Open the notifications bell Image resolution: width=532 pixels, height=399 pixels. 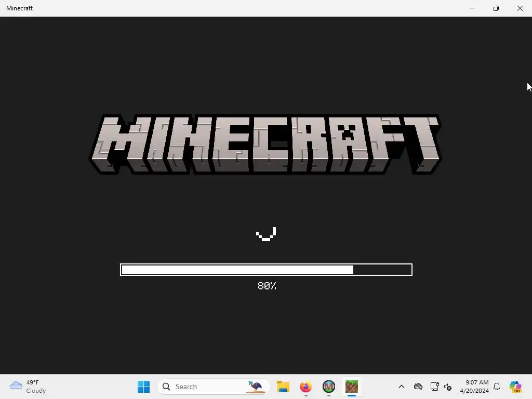tap(497, 387)
